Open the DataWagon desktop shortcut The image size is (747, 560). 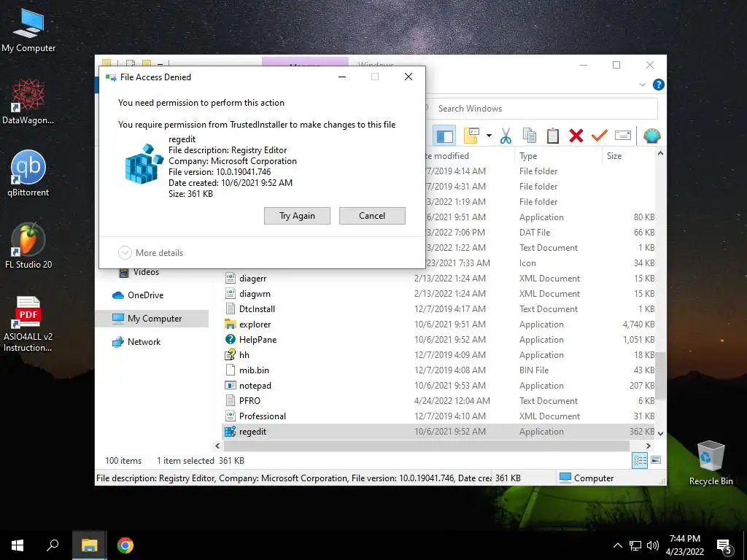click(x=28, y=102)
